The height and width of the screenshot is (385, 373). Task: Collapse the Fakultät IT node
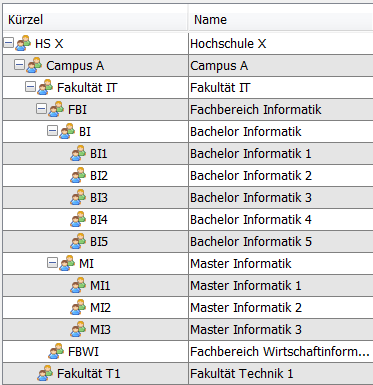(x=30, y=87)
